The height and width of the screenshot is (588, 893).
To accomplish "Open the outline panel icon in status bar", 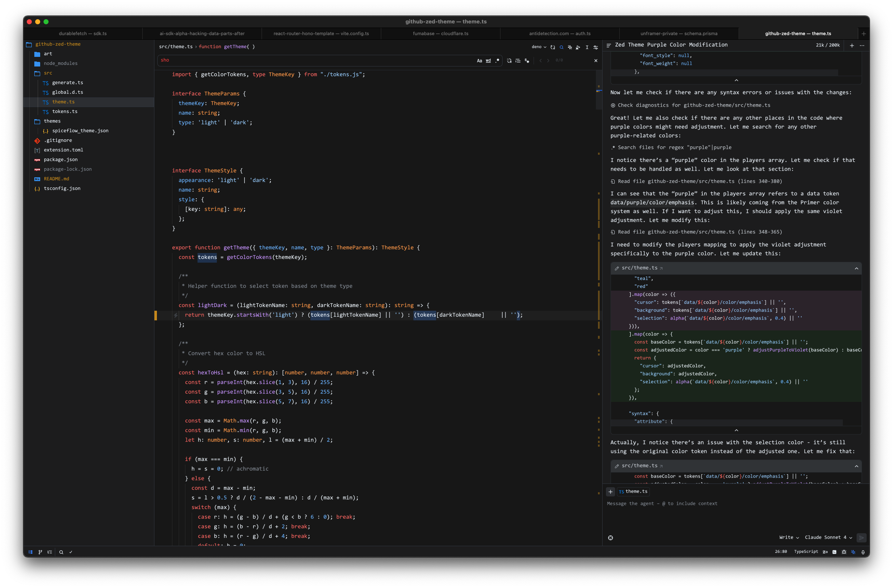I will coord(50,552).
